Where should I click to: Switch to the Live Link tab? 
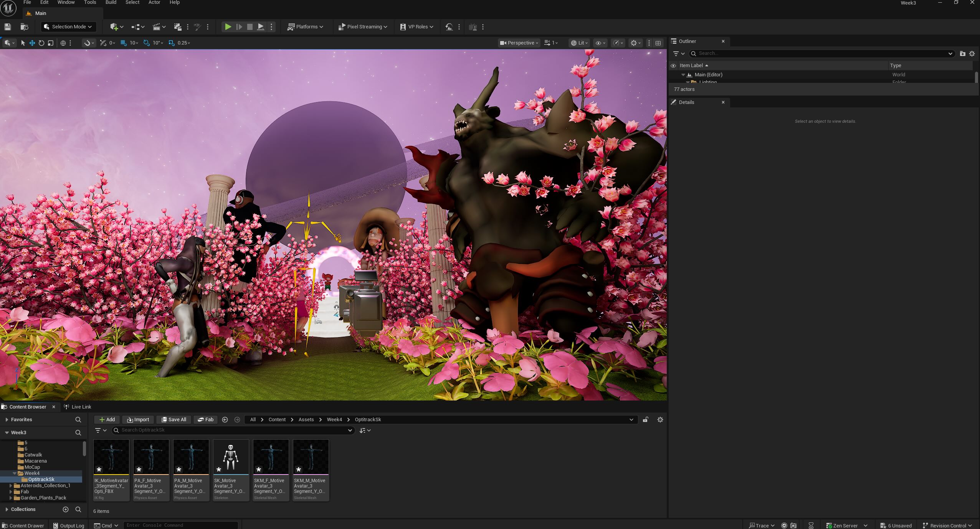78,407
